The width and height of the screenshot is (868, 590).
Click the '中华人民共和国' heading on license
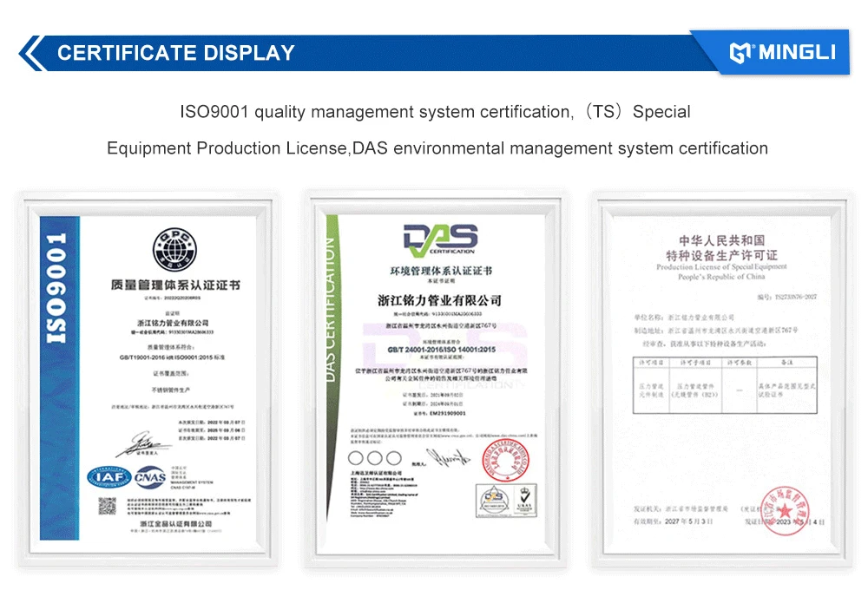pos(722,240)
